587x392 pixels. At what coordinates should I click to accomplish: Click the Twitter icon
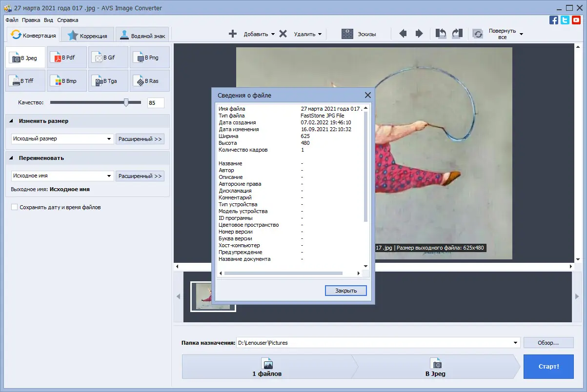[565, 20]
